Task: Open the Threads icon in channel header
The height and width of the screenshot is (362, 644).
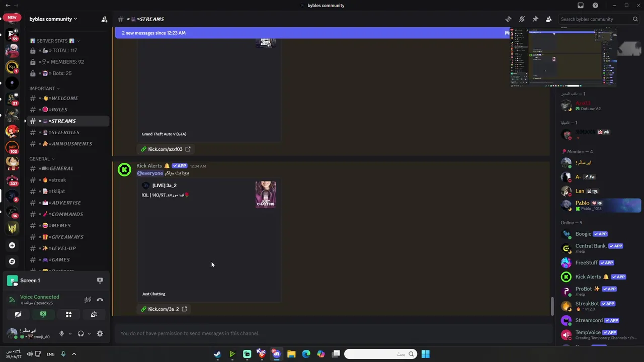Action: click(x=508, y=19)
